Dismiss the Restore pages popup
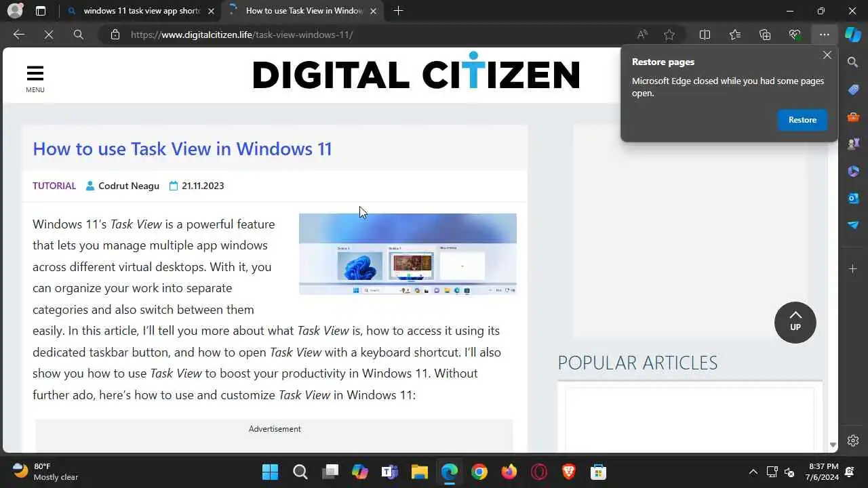This screenshot has width=868, height=488. click(827, 56)
